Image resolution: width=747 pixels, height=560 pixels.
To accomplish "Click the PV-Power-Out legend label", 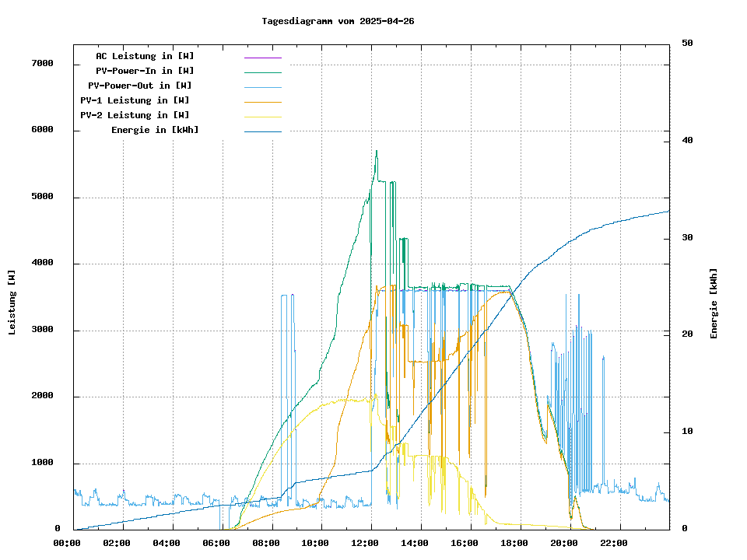I will coord(140,86).
